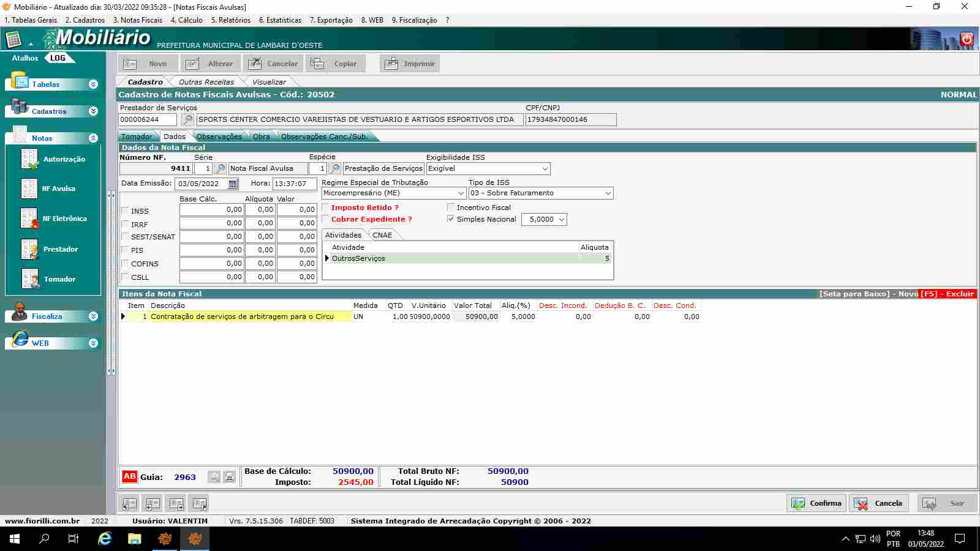Open the Prestador sidebar icon
This screenshot has height=551, width=980.
pyautogui.click(x=29, y=249)
